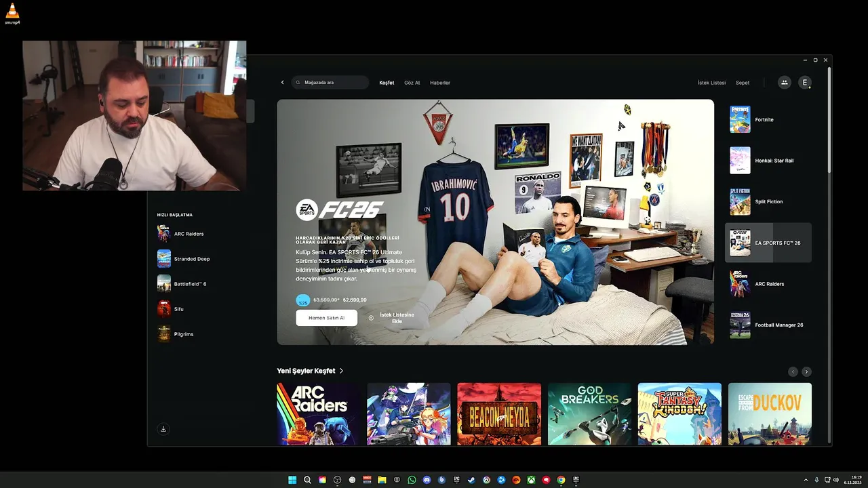The height and width of the screenshot is (488, 868).
Task: Open File Explorer from the taskbar
Action: pos(382,480)
